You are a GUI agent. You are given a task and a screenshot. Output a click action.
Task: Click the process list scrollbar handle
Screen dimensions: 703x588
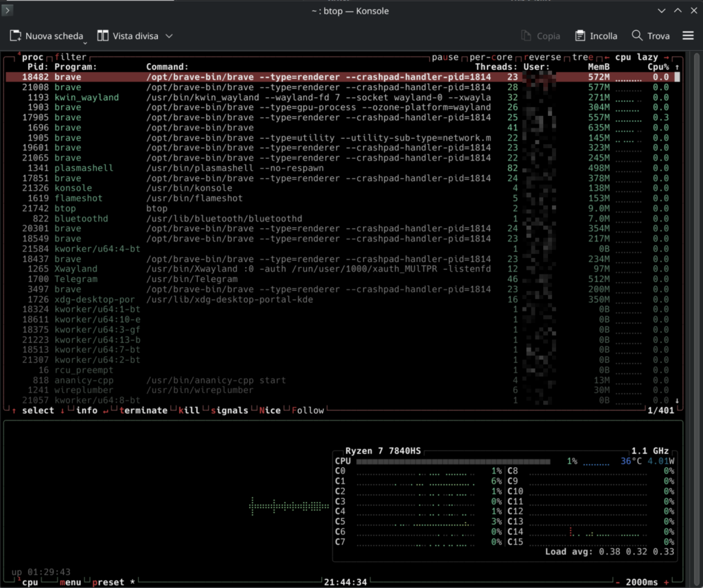point(677,77)
